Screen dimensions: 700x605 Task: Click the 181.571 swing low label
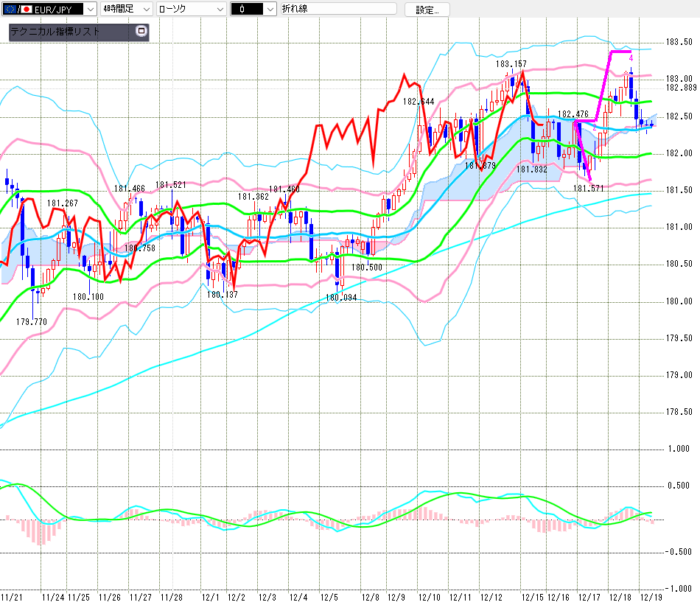pyautogui.click(x=589, y=189)
